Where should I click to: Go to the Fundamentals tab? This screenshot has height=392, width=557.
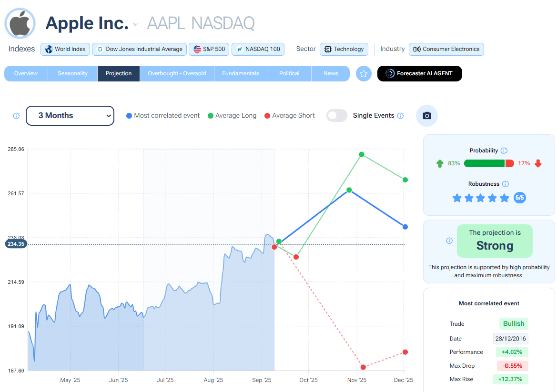[241, 73]
